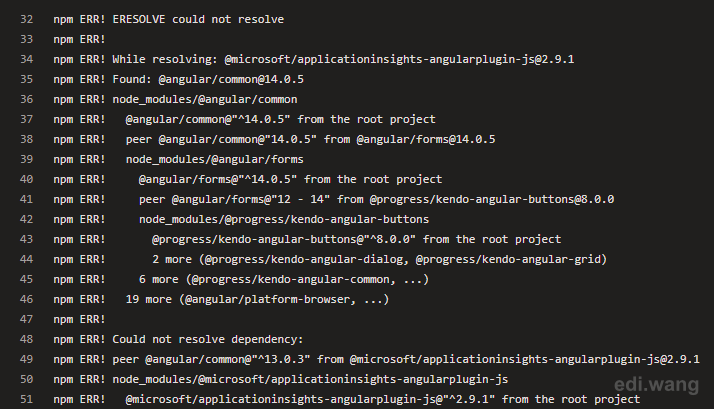Select line number 51 in gutter
The image size is (714, 409).
pyautogui.click(x=26, y=399)
